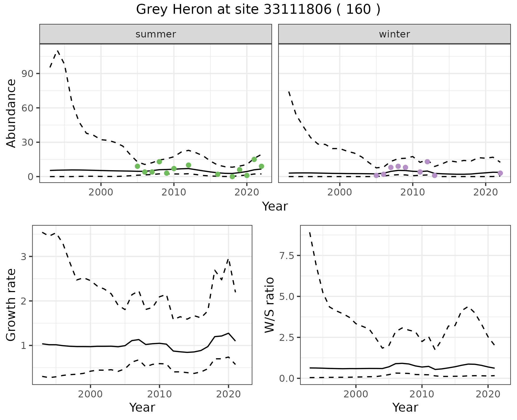Click the 3 tick on Growth rate axis
The height and width of the screenshot is (420, 517).
click(24, 257)
